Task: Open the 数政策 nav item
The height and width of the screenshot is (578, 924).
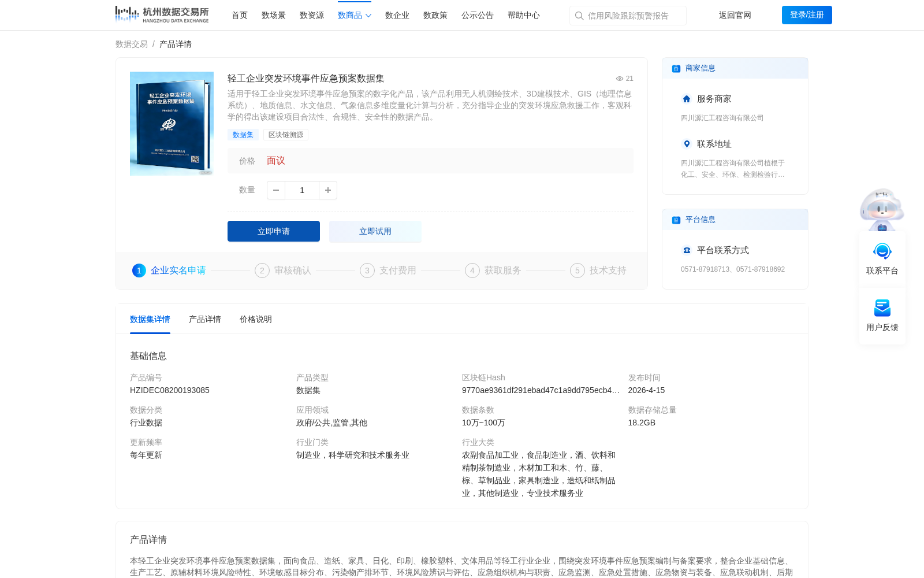Action: point(435,16)
